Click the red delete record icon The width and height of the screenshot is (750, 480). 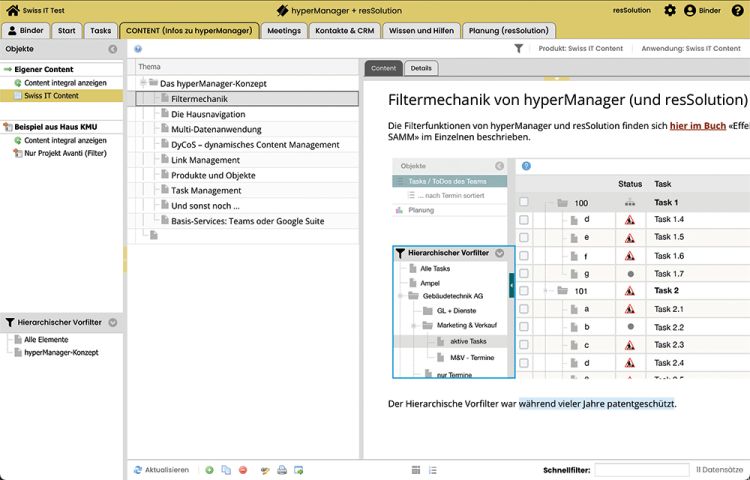click(243, 470)
